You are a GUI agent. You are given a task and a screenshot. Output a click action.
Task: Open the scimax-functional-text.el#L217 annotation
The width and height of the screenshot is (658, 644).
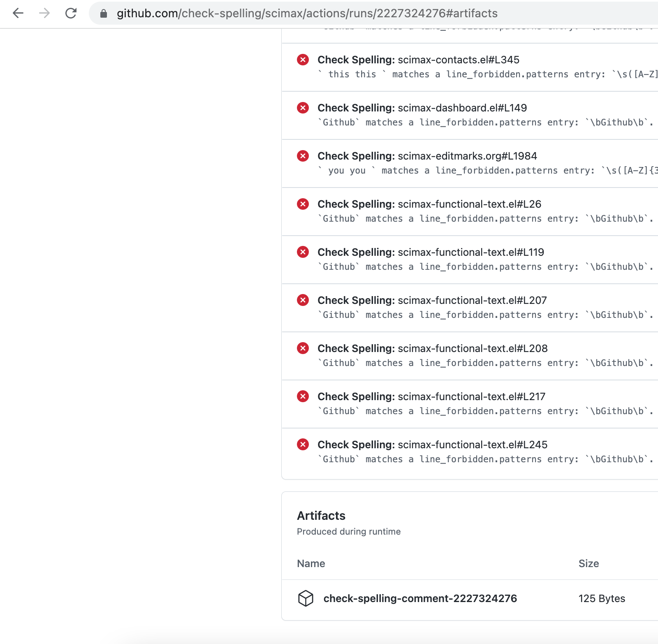tap(431, 396)
